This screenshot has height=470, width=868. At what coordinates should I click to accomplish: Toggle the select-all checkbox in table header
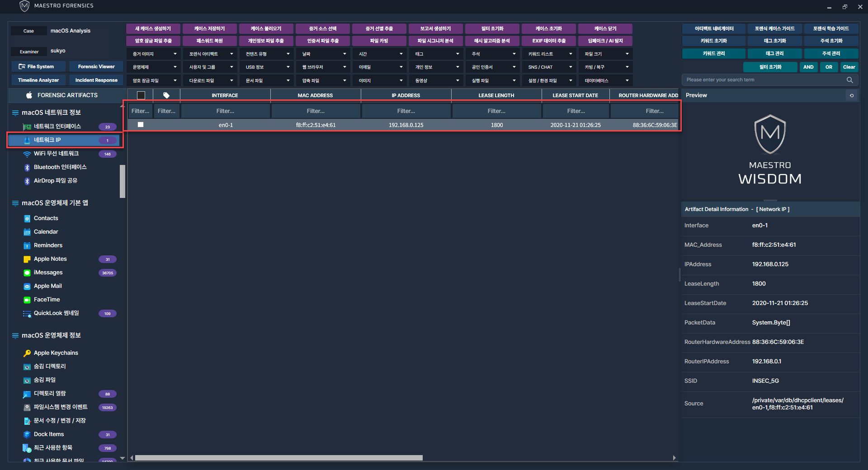[141, 95]
